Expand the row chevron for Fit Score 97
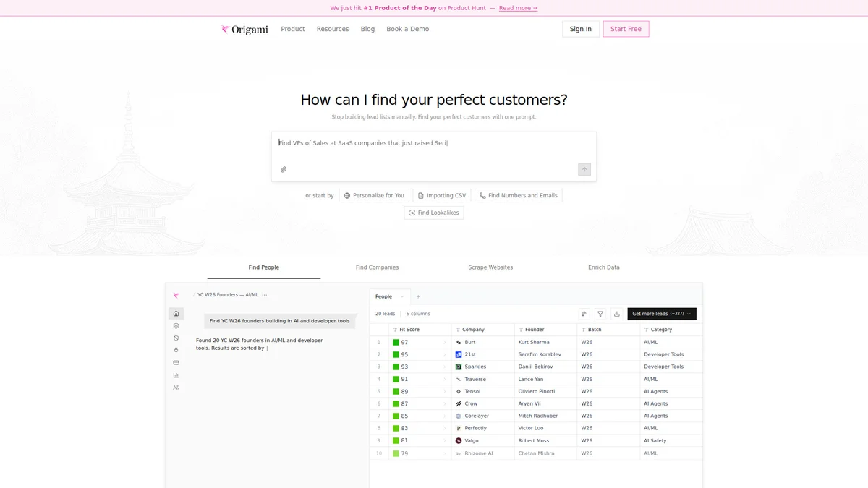 (x=444, y=342)
